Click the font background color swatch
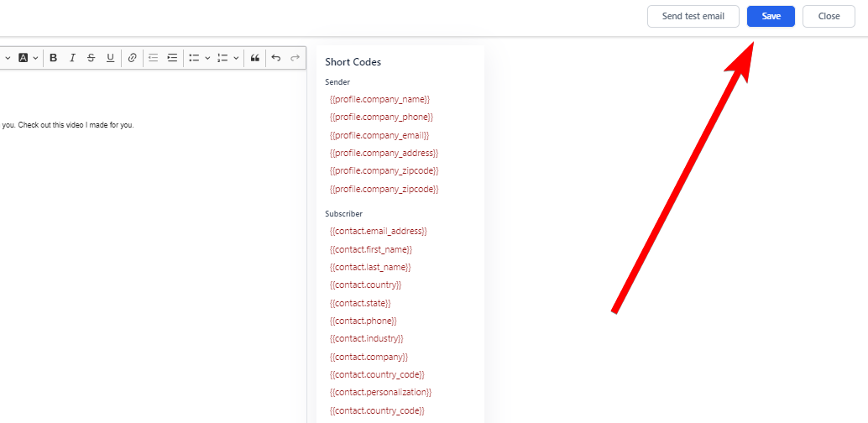This screenshot has height=423, width=868. pos(24,58)
